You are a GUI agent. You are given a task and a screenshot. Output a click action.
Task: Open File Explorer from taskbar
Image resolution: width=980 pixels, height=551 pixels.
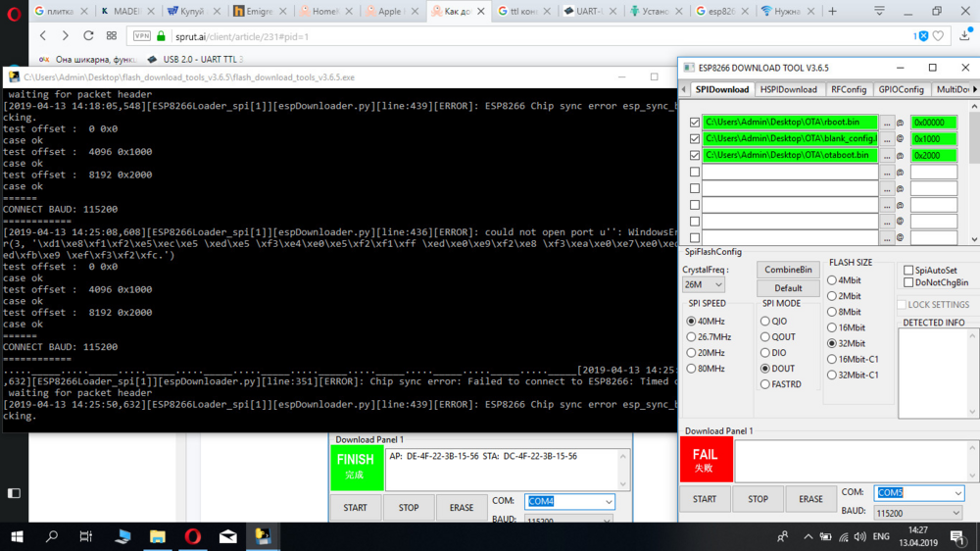coord(158,536)
